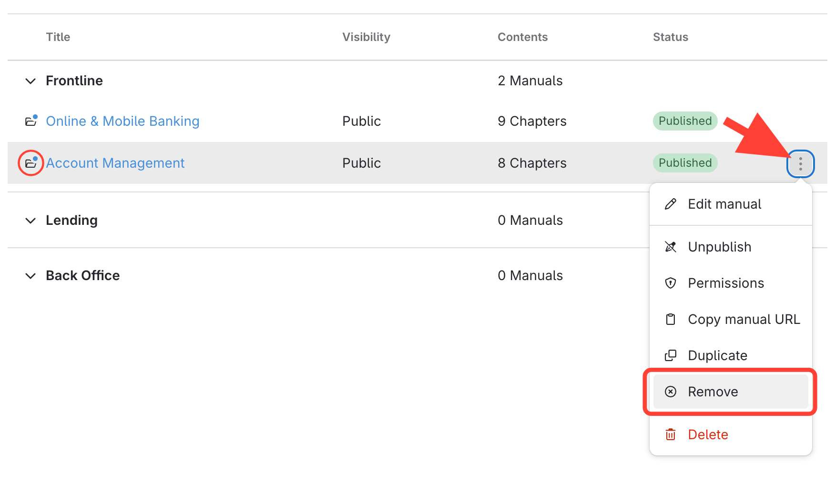
Task: Choose Remove in the context menu
Action: point(713,392)
